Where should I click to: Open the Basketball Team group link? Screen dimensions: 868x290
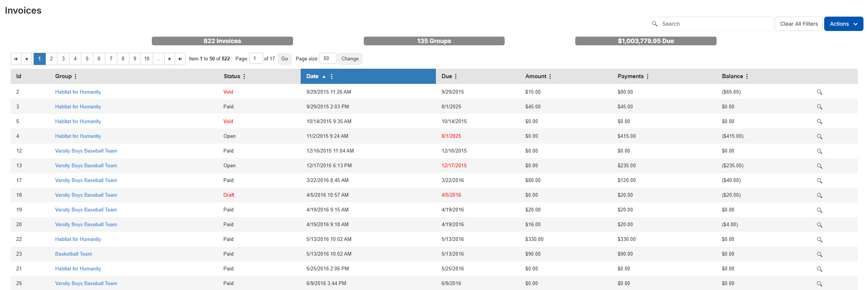point(74,254)
